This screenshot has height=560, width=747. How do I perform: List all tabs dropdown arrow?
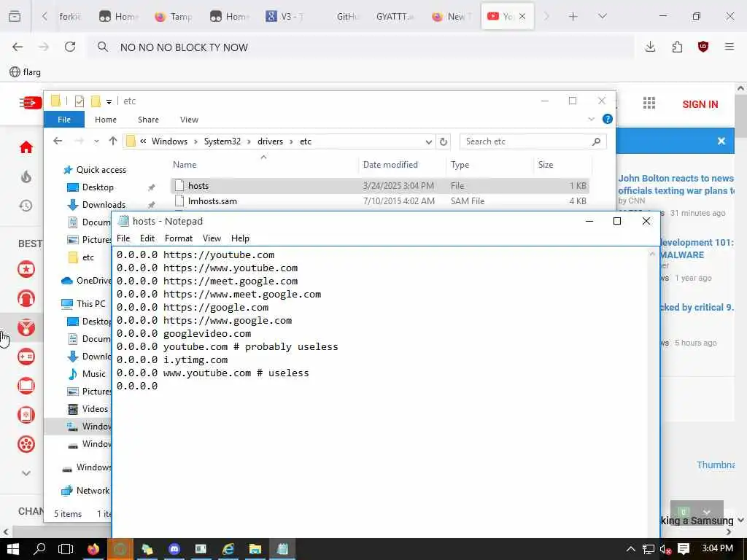click(x=602, y=17)
